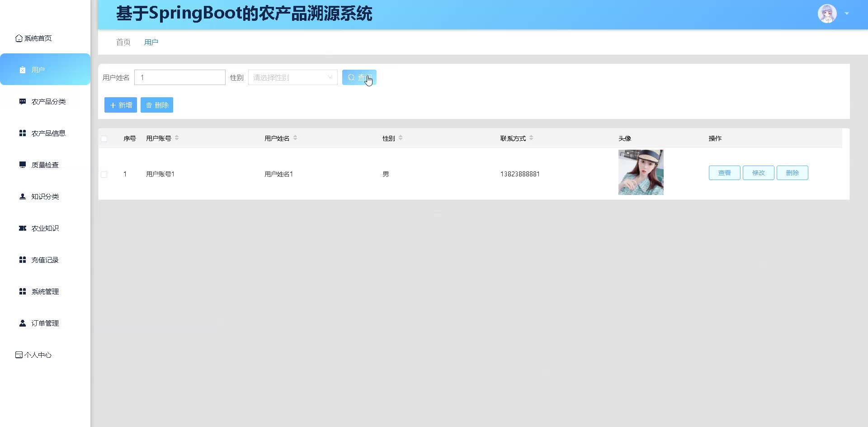Open 农业知识 menu item
Image resolution: width=868 pixels, height=427 pixels.
pyautogui.click(x=45, y=228)
